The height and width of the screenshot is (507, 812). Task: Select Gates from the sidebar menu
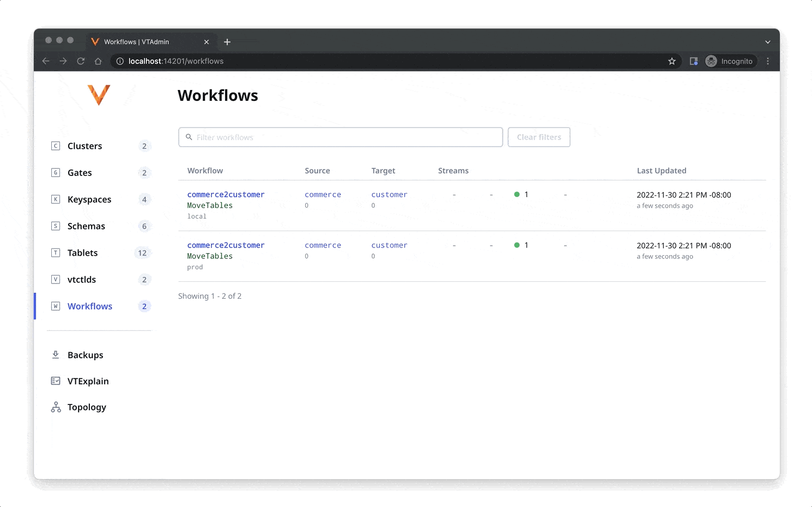79,172
